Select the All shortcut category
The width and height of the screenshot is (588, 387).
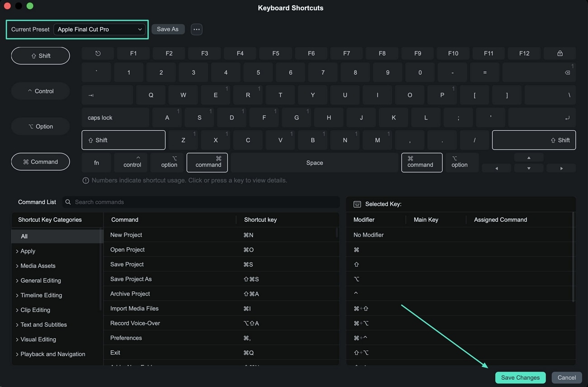pos(57,236)
